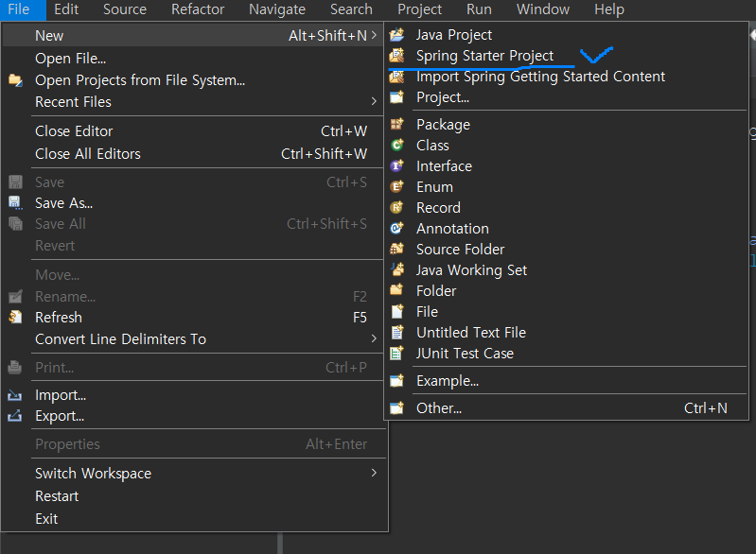Expand Convert Line Delimiters To arrow
The height and width of the screenshot is (554, 756).
click(374, 338)
